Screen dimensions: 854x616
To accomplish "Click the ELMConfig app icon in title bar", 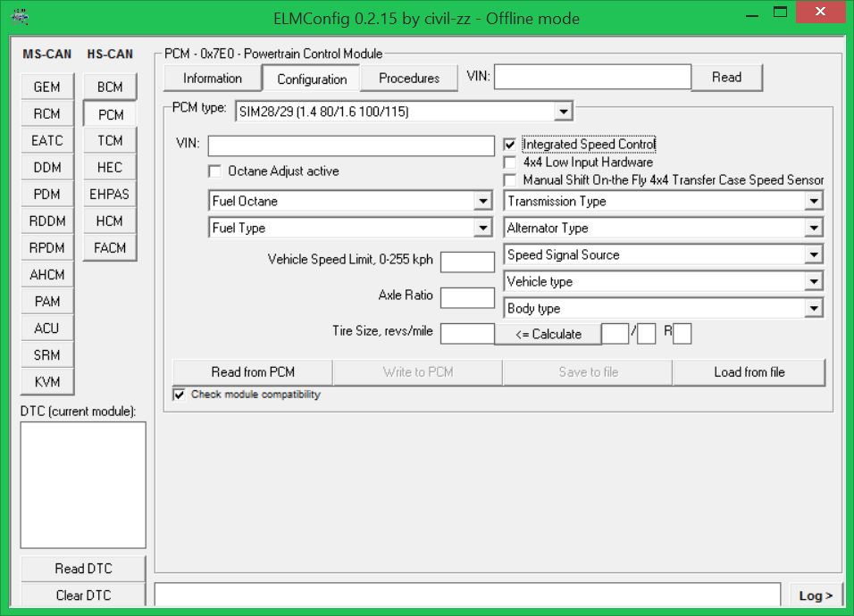I will pyautogui.click(x=20, y=16).
